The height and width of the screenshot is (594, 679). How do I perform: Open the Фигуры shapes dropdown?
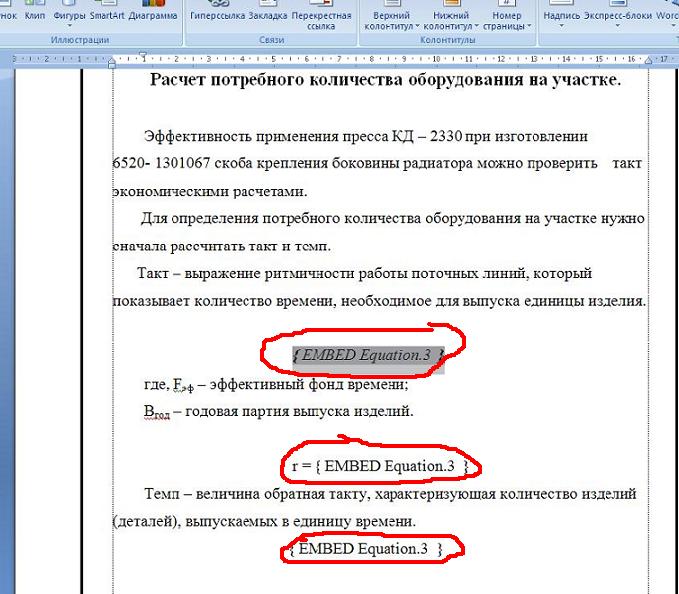[x=69, y=14]
